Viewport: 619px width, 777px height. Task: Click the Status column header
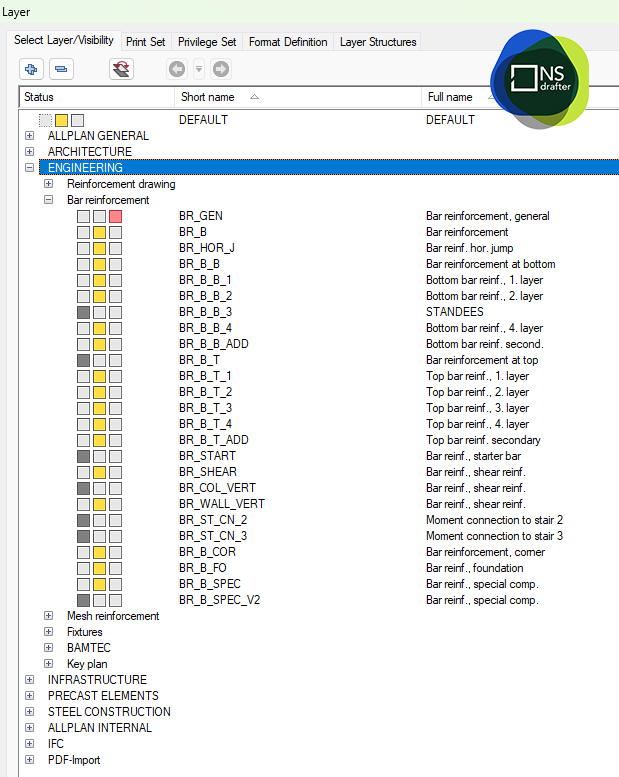coord(40,97)
